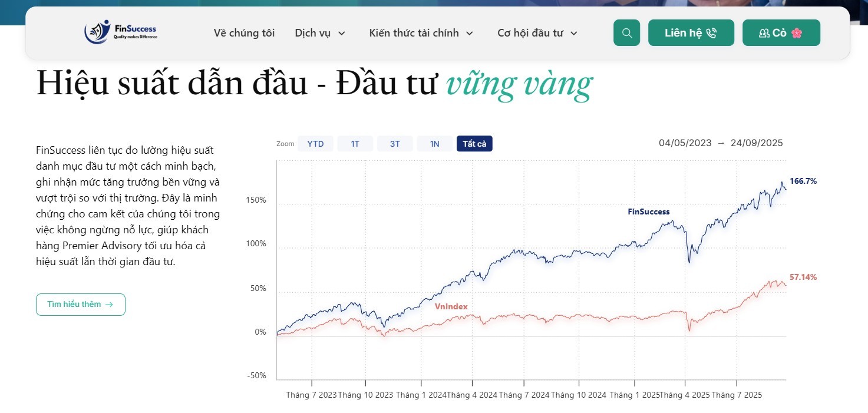Image resolution: width=868 pixels, height=413 pixels.
Task: Click the phone icon in Liên hệ
Action: click(711, 33)
